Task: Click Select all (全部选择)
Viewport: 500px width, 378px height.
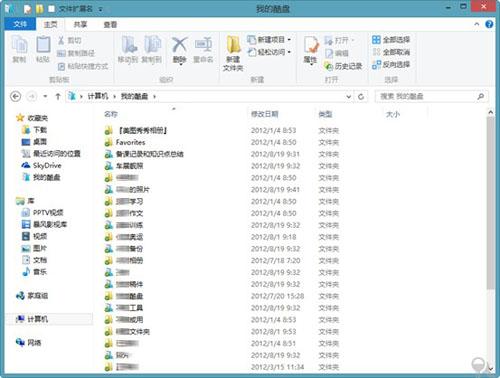Action: (x=391, y=40)
